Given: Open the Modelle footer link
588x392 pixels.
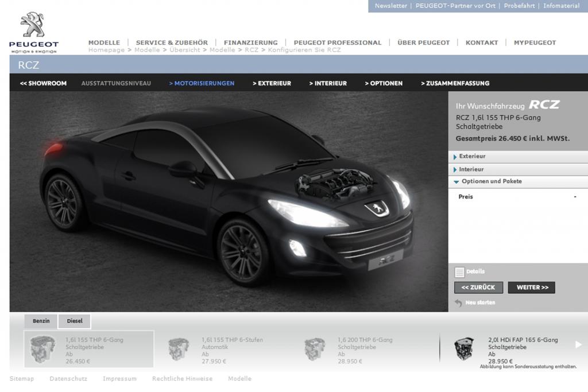Looking at the screenshot, I should coord(239,378).
